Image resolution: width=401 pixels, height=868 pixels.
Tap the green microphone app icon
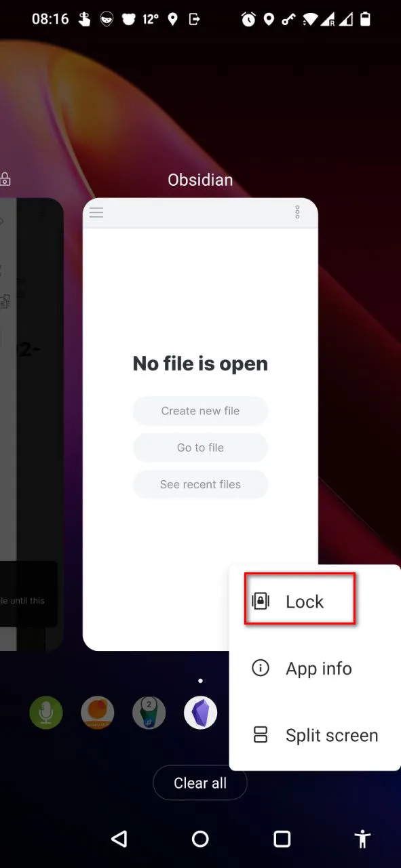coord(46,713)
